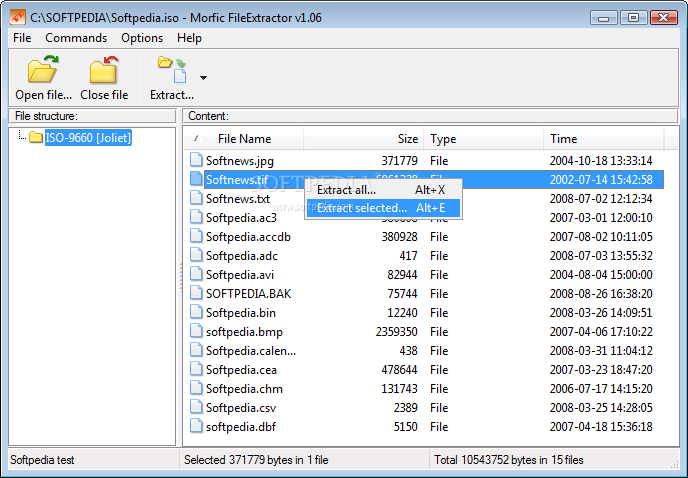
Task: Open the Help menu
Action: coord(189,38)
